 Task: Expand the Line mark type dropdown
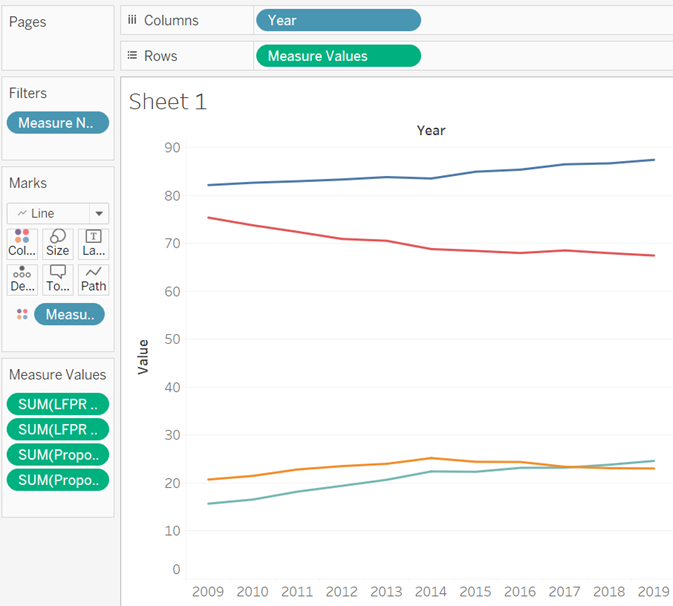(x=98, y=213)
